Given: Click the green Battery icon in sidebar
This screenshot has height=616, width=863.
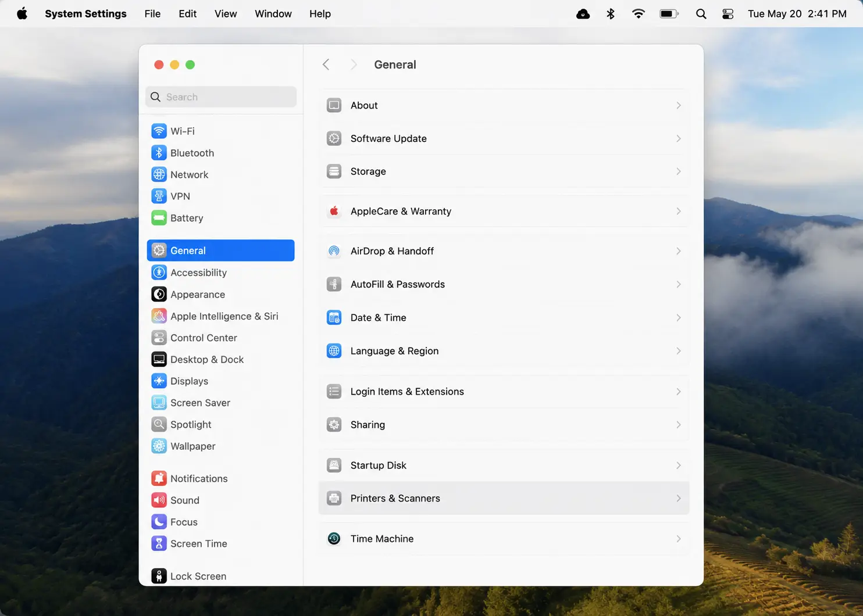Looking at the screenshot, I should 159,218.
